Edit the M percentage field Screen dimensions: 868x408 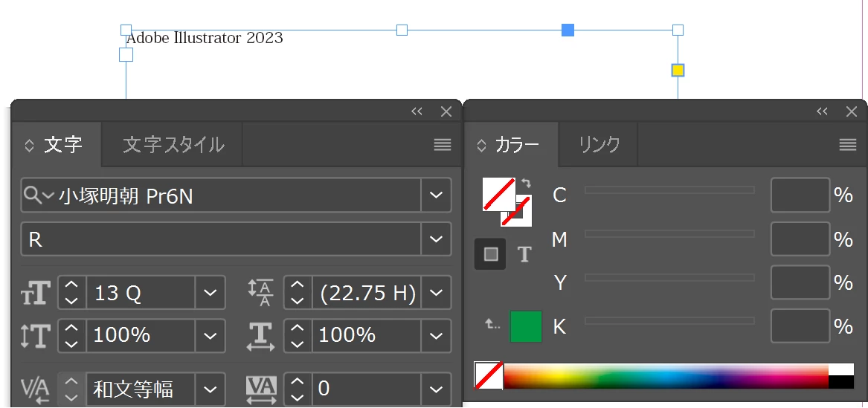tap(800, 239)
